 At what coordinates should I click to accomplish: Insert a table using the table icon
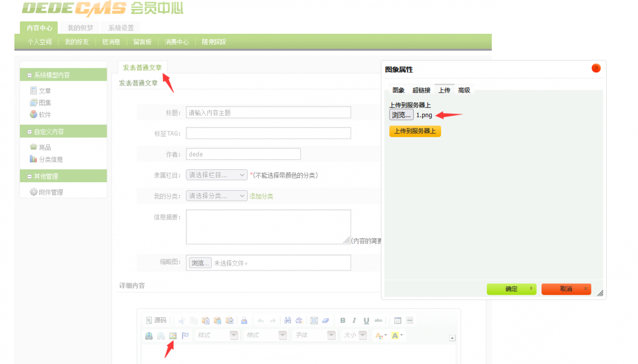coord(398,321)
